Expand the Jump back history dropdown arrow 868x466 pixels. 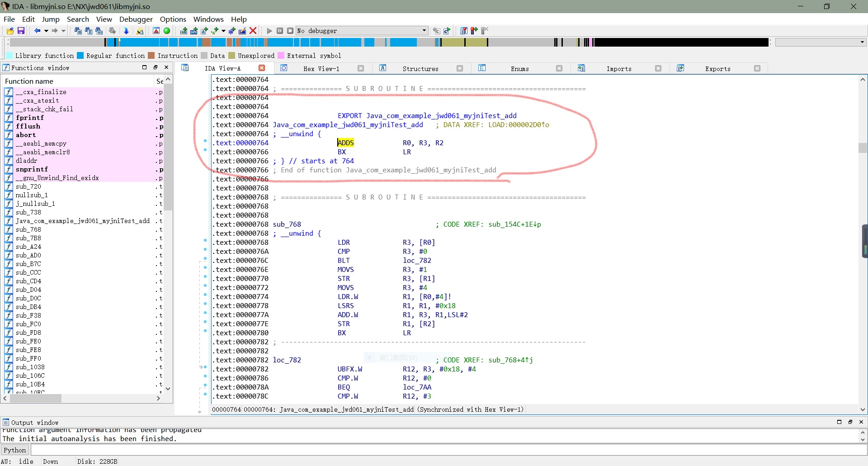(x=46, y=31)
